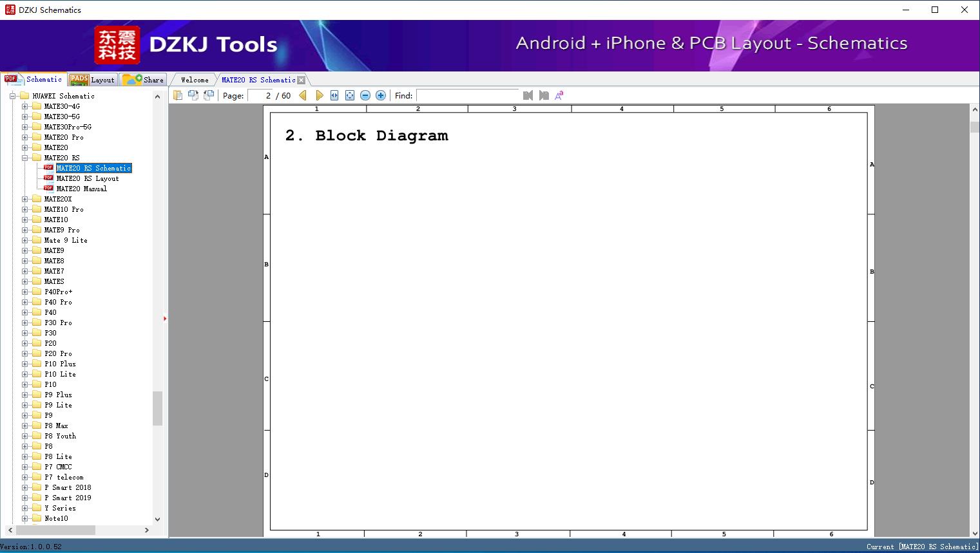Image resolution: width=980 pixels, height=553 pixels.
Task: Click the find previous icon
Action: click(528, 95)
